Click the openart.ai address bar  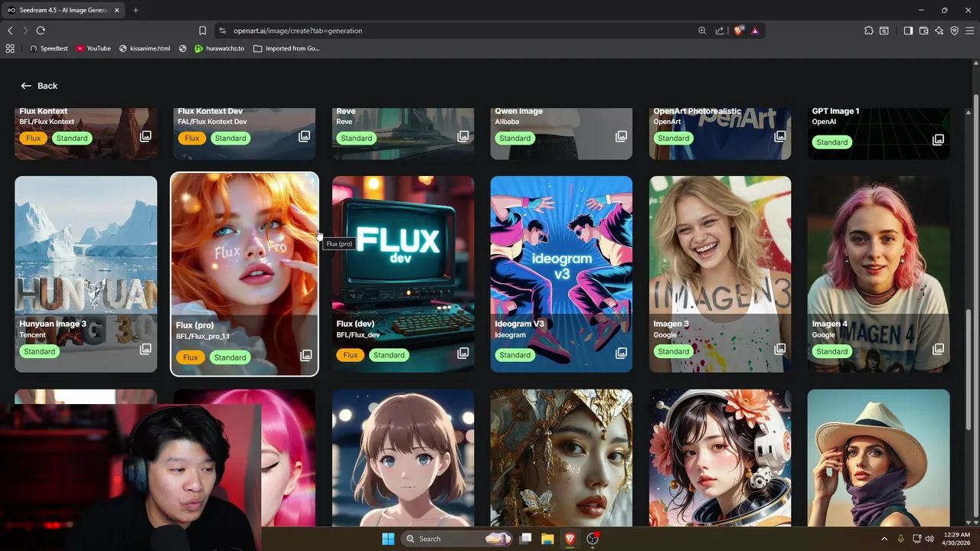pos(452,31)
